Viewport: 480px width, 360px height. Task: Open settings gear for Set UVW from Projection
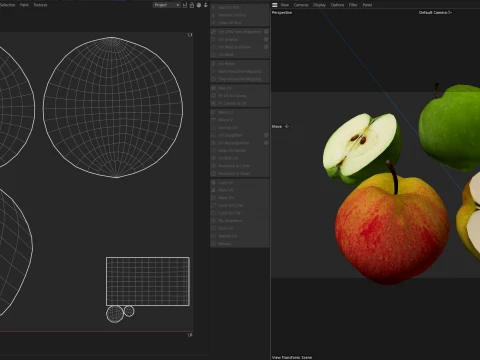(x=266, y=32)
